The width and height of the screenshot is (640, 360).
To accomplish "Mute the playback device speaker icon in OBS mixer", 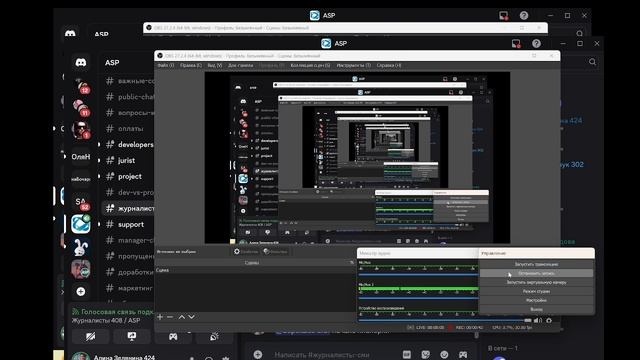I will point(537,320).
